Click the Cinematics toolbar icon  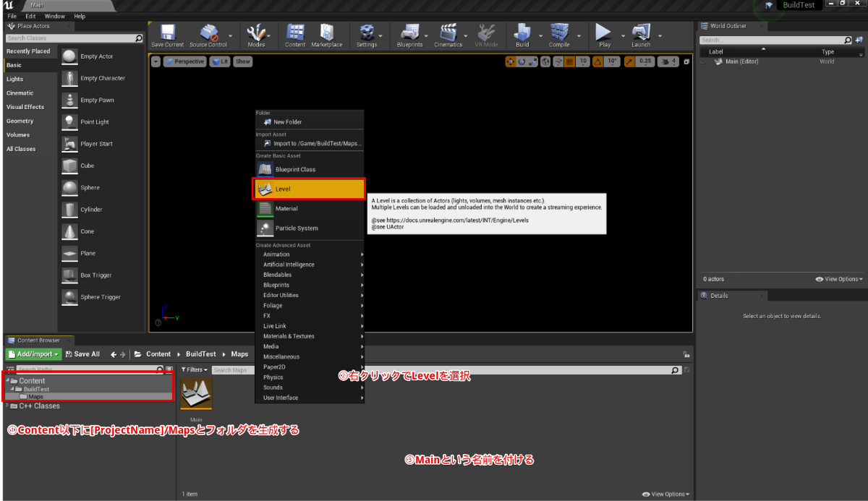[x=448, y=36]
